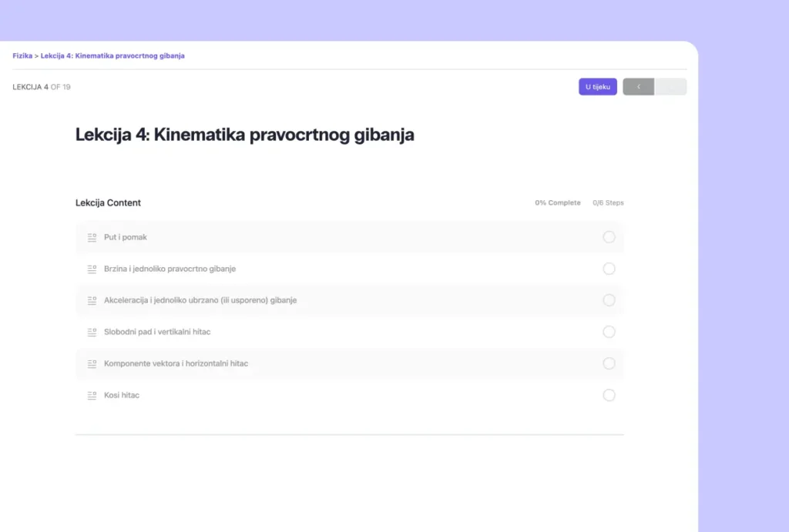789x532 pixels.
Task: Click the 0% Complete progress indicator
Action: (558, 203)
